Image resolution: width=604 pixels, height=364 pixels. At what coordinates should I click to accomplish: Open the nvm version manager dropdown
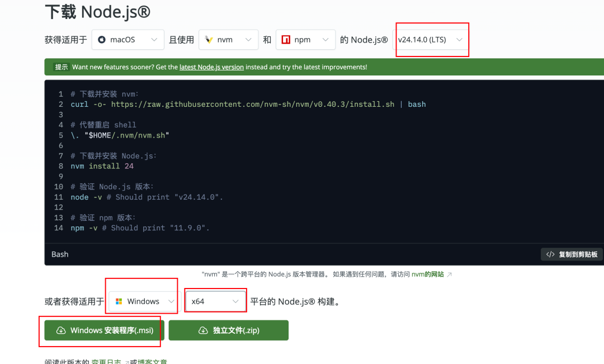click(228, 40)
